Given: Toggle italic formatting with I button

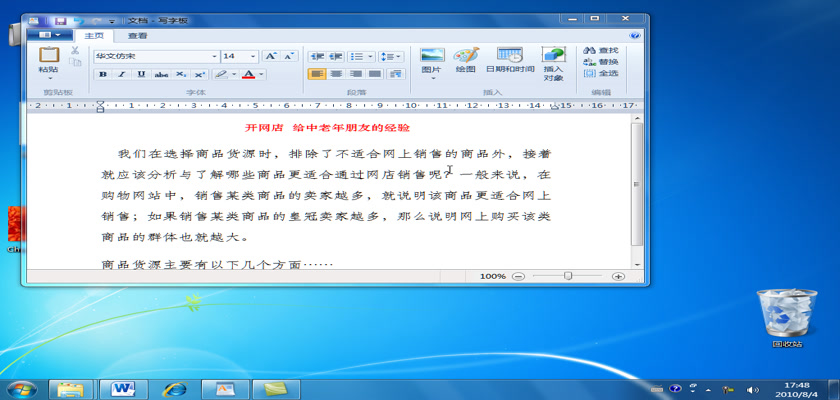Looking at the screenshot, I should 122,74.
